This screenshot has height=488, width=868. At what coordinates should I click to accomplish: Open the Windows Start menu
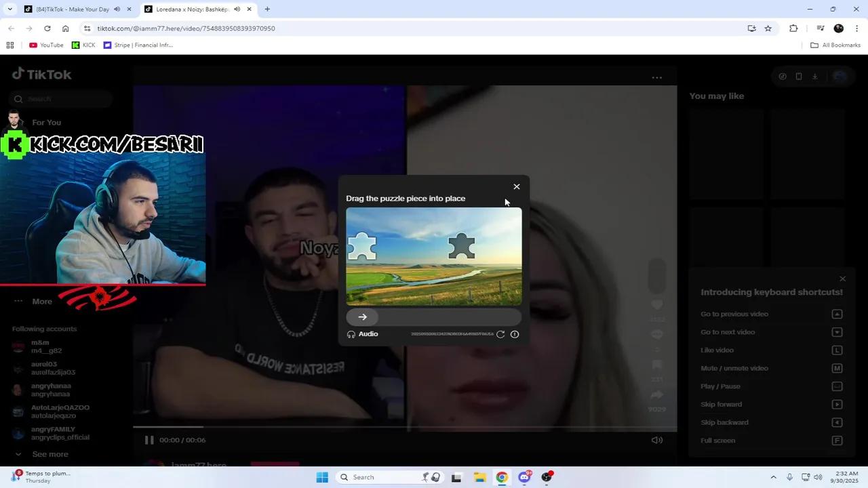pyautogui.click(x=322, y=477)
